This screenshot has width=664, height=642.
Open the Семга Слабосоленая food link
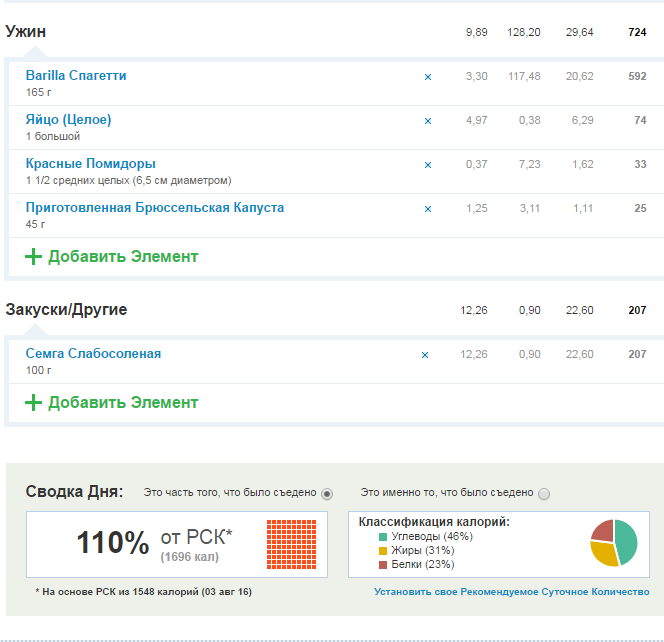pos(93,354)
